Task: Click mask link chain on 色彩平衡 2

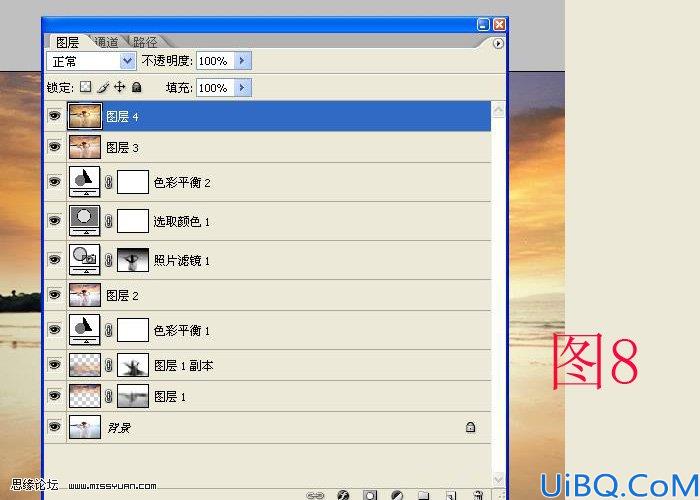Action: [x=108, y=182]
